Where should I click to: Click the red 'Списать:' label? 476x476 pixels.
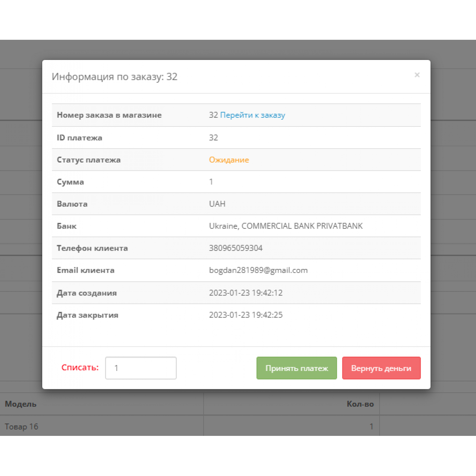[x=80, y=368]
